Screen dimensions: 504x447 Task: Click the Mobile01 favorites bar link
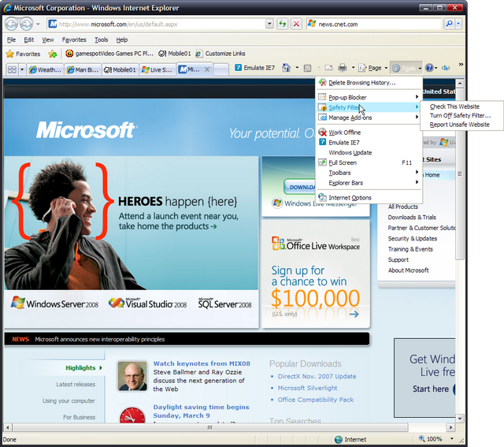175,54
